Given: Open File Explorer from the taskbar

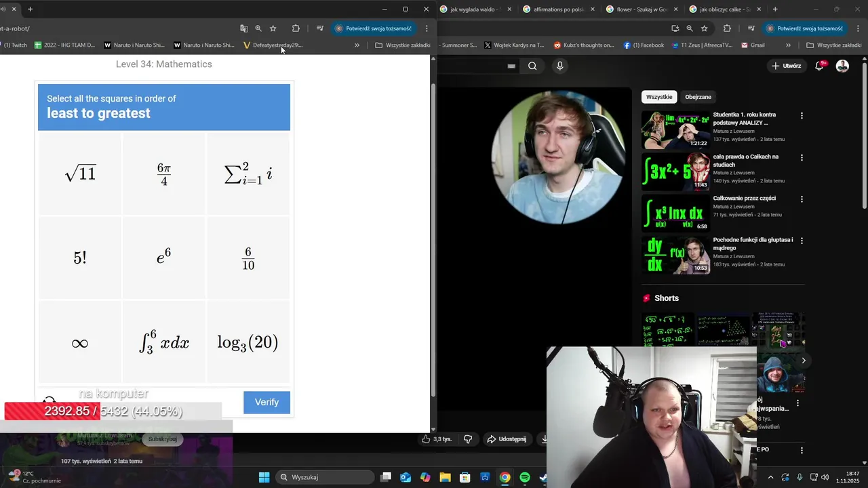Looking at the screenshot, I should (x=445, y=477).
